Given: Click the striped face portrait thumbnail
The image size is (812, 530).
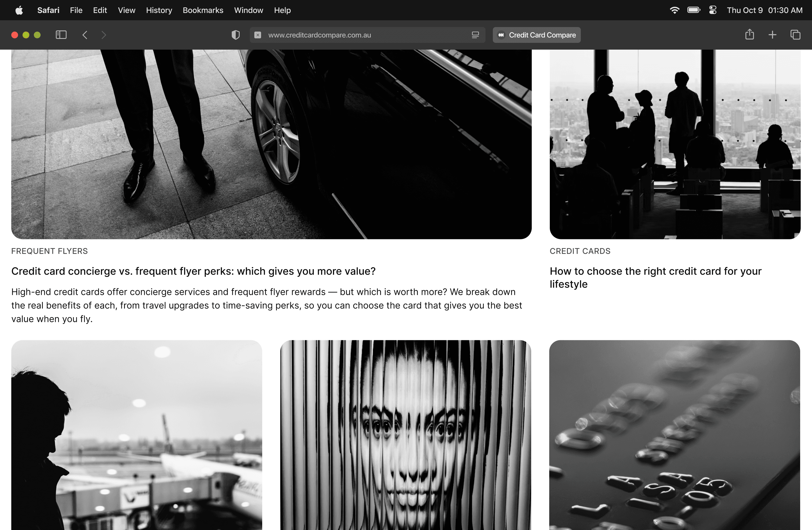Looking at the screenshot, I should (x=405, y=435).
